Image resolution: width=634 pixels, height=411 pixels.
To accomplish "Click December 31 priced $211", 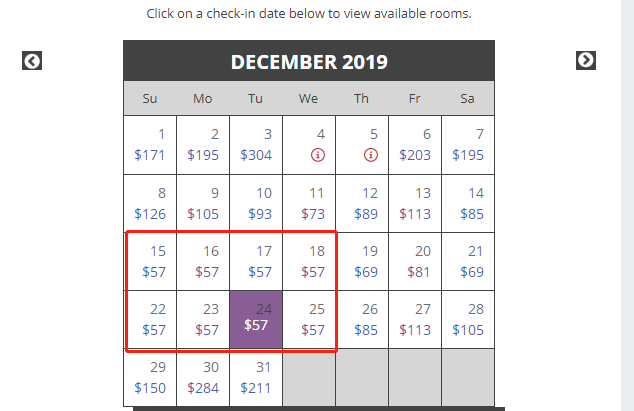I will 256,377.
